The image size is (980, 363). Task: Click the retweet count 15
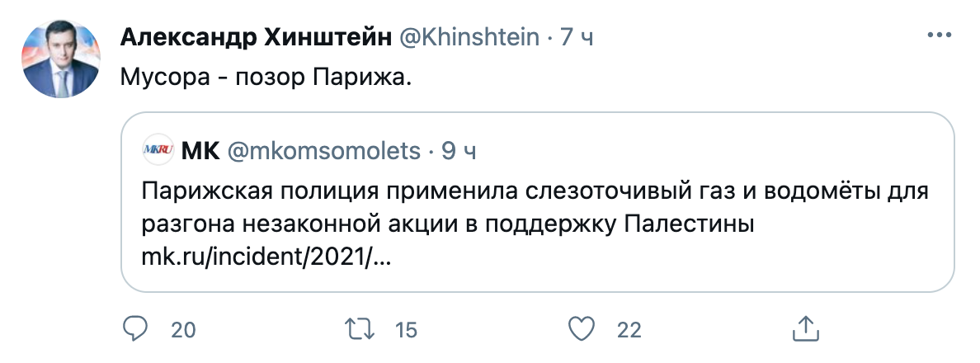coord(406,330)
